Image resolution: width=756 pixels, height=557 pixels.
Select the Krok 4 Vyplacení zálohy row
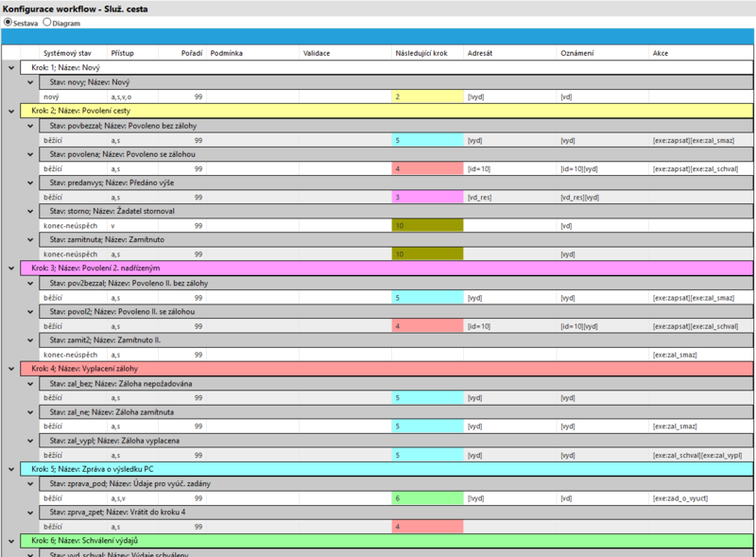click(x=387, y=369)
